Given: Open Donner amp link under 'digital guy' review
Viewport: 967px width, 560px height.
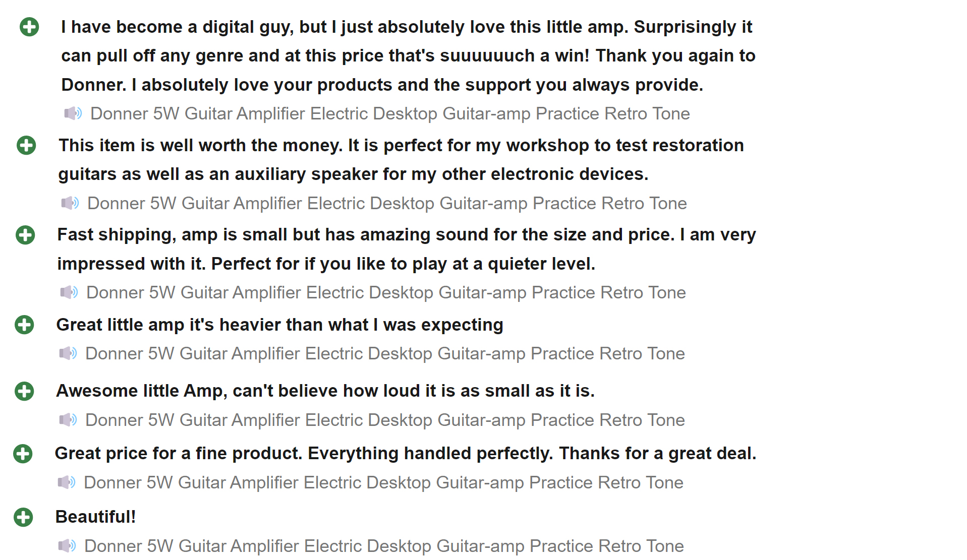Looking at the screenshot, I should (390, 114).
